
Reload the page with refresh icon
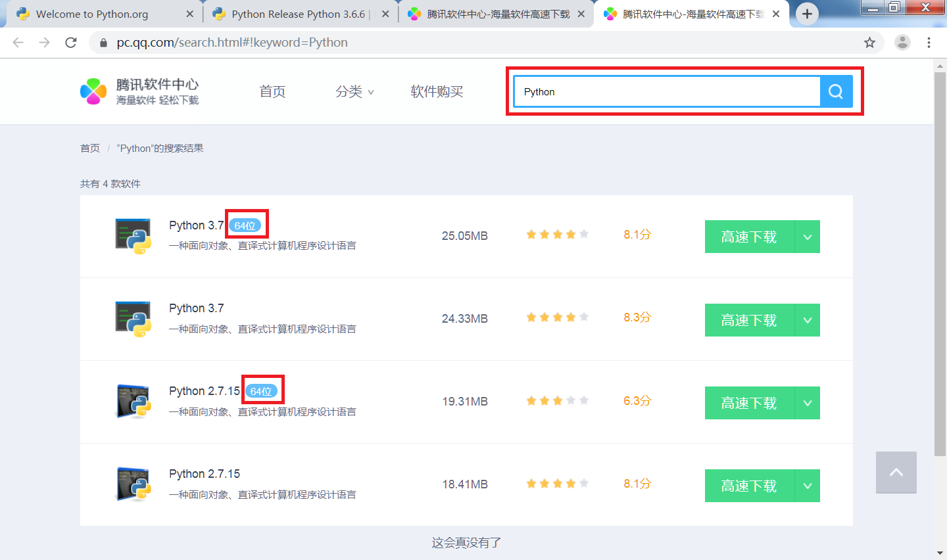pyautogui.click(x=71, y=42)
